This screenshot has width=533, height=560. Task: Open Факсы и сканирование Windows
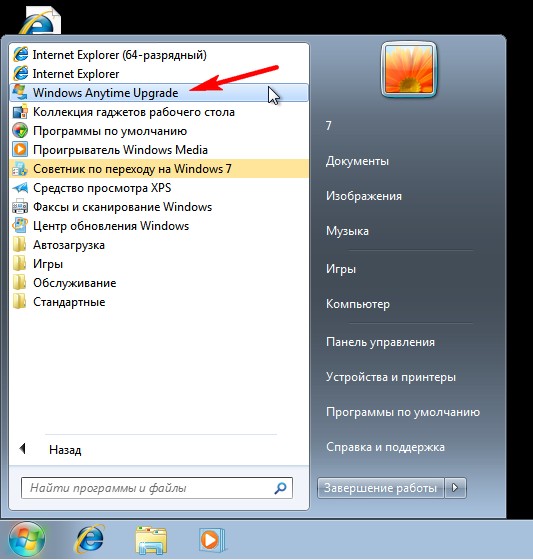click(159, 207)
